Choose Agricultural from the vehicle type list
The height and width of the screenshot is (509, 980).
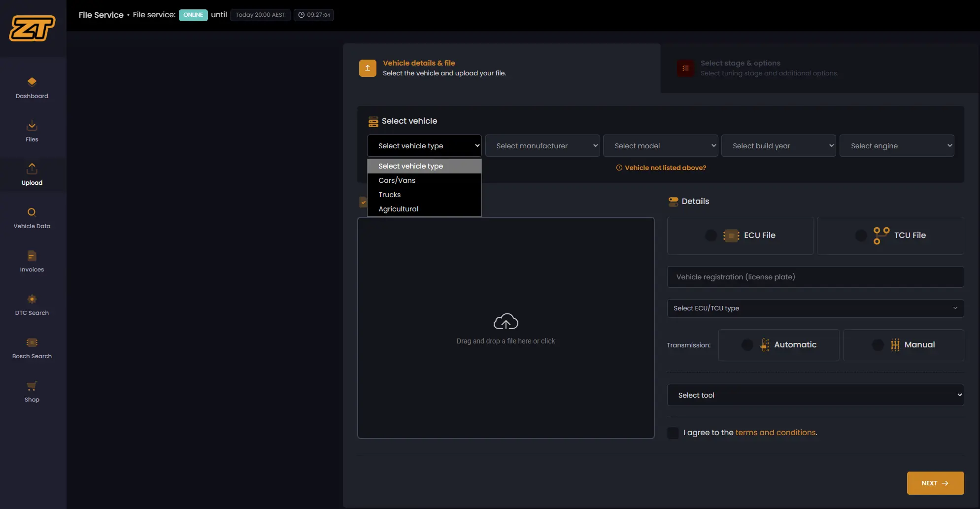click(424, 209)
